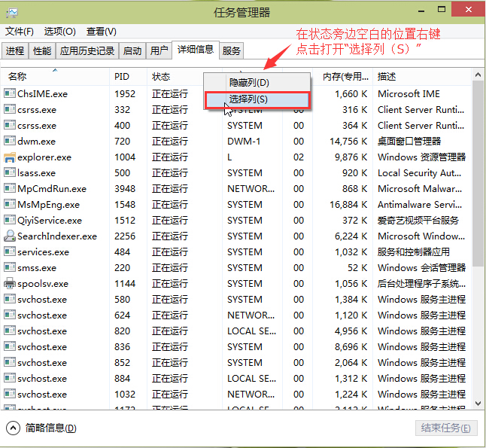Open the 文件(F) menu

[20, 32]
